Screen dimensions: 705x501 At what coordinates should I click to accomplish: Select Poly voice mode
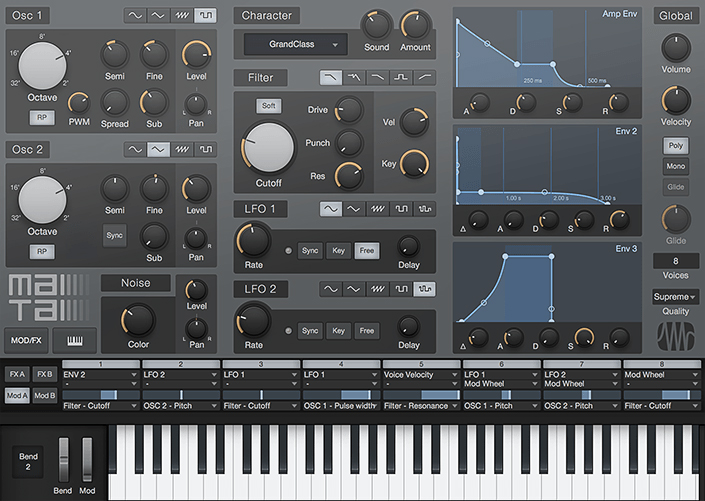pos(675,145)
